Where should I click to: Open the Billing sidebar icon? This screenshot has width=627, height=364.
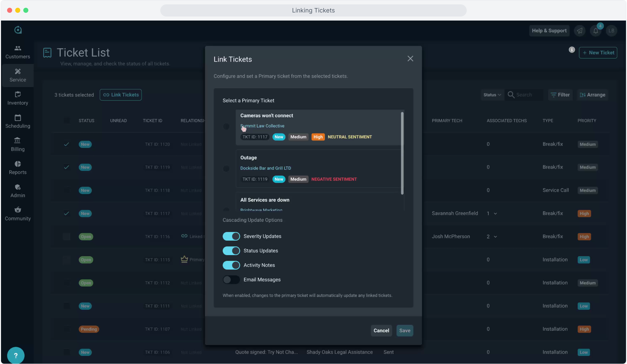(x=18, y=141)
